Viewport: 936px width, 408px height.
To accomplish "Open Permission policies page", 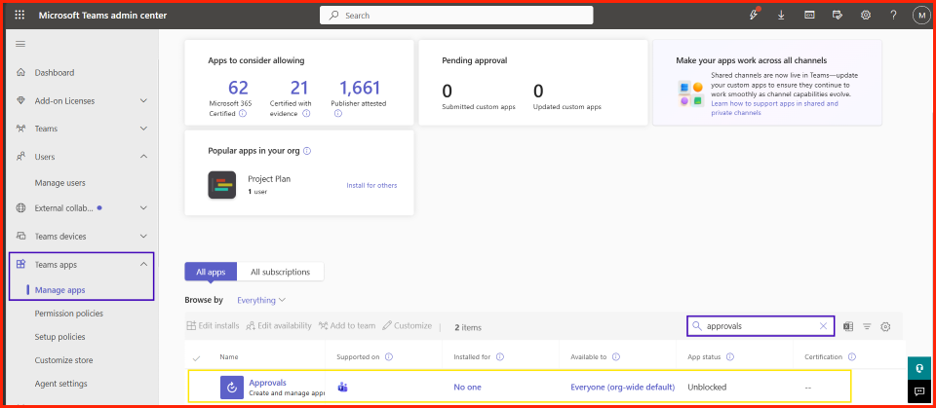I will click(x=69, y=314).
